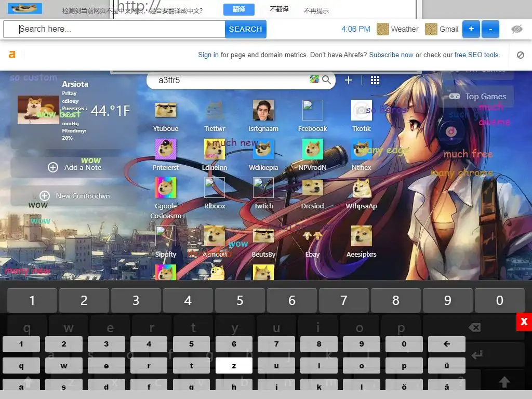
Task: Open the Fcebooak shortcut icon
Action: tap(312, 110)
